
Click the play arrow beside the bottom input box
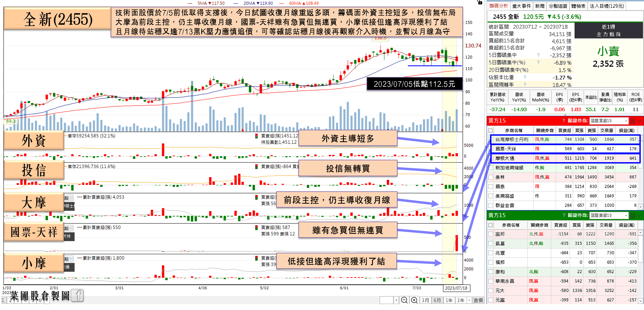click(396, 300)
